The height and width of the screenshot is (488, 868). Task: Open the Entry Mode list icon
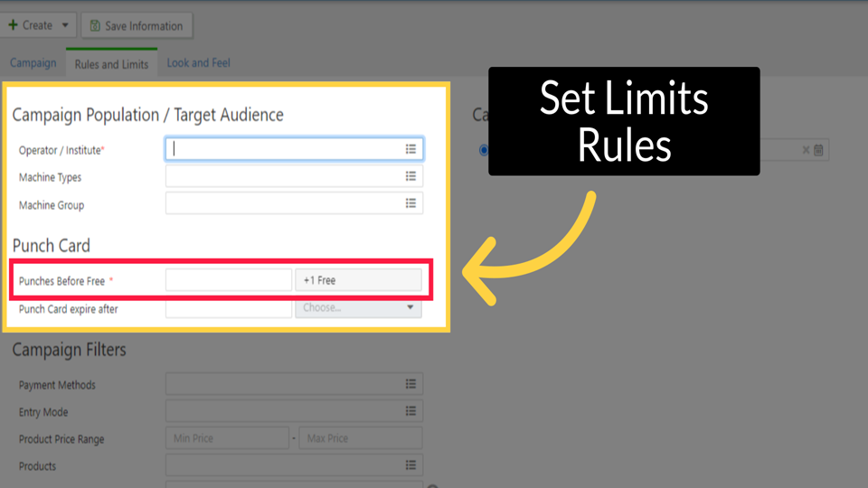[410, 412]
